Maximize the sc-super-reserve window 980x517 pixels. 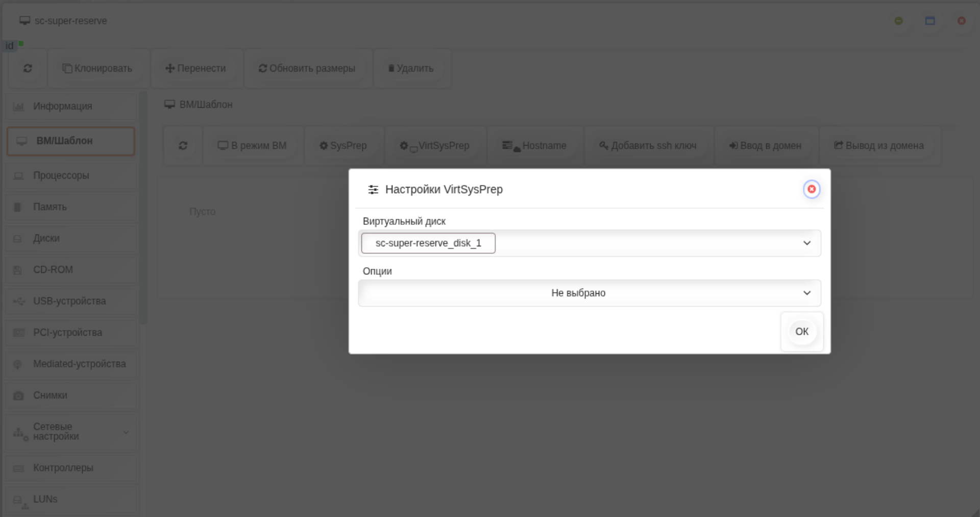pyautogui.click(x=930, y=21)
